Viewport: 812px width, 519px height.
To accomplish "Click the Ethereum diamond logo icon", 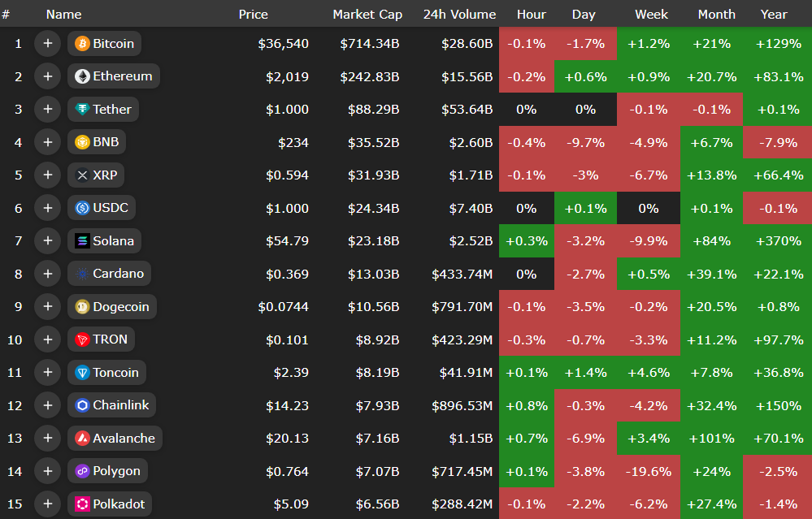I will tap(82, 76).
